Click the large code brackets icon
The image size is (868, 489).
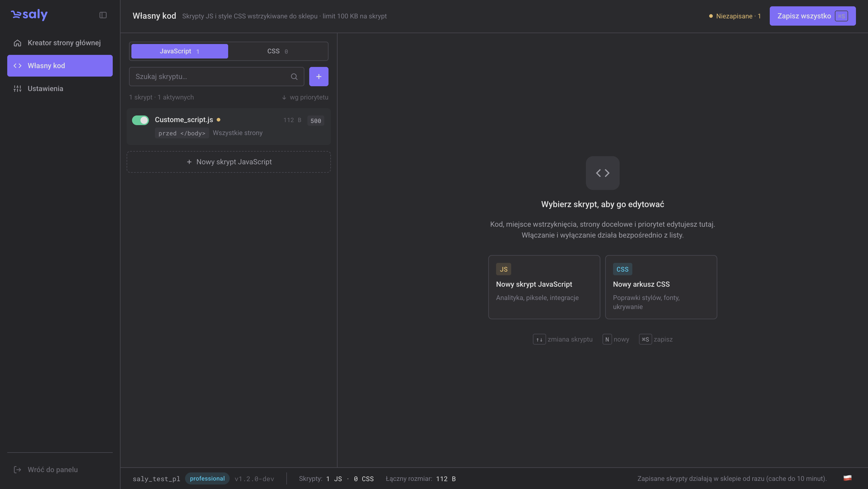tap(602, 173)
